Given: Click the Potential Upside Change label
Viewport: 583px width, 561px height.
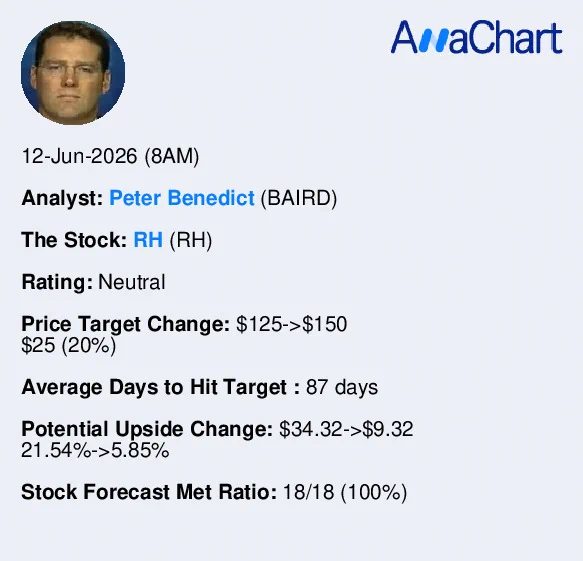Looking at the screenshot, I should pyautogui.click(x=147, y=429).
